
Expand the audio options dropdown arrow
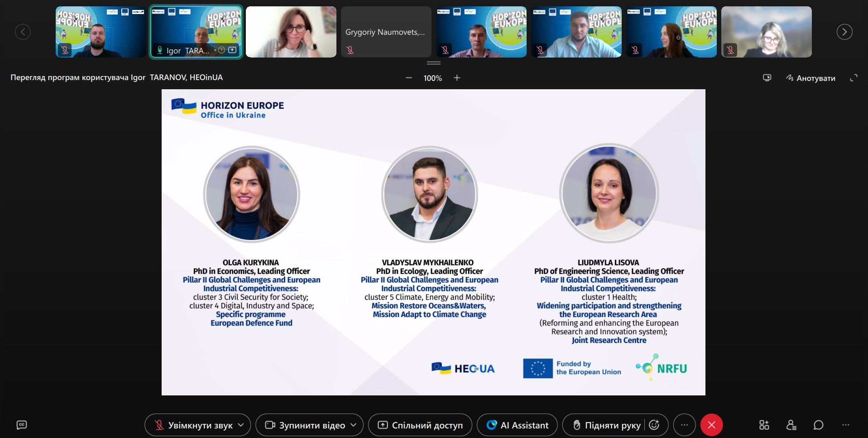241,425
